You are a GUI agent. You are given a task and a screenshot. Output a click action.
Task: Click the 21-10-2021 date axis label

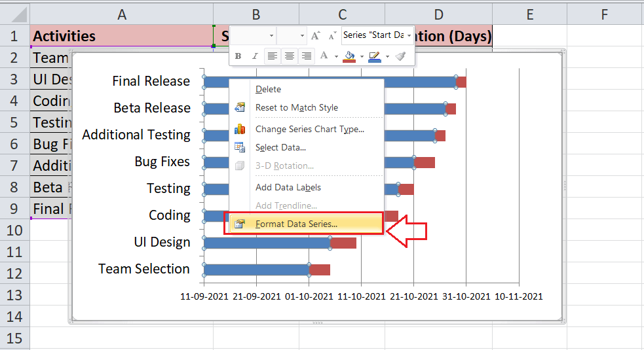pos(414,296)
